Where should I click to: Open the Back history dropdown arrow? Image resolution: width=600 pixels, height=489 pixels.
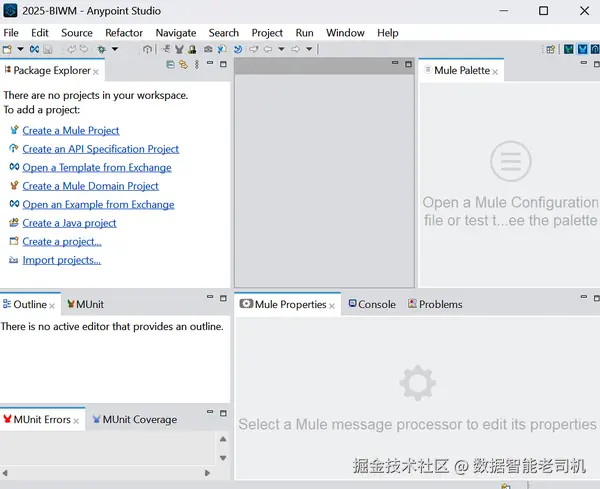(x=281, y=49)
